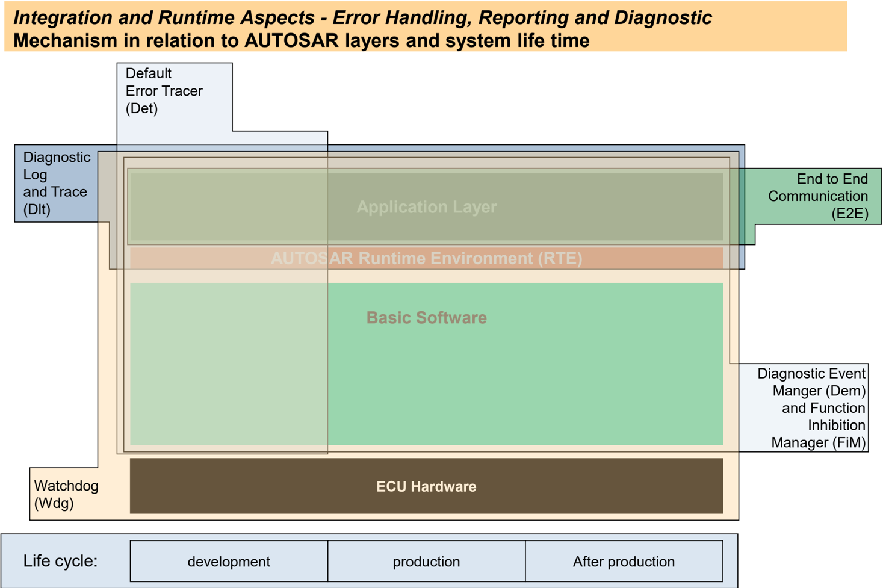
Task: Select the development life cycle box
Action: pos(229,561)
